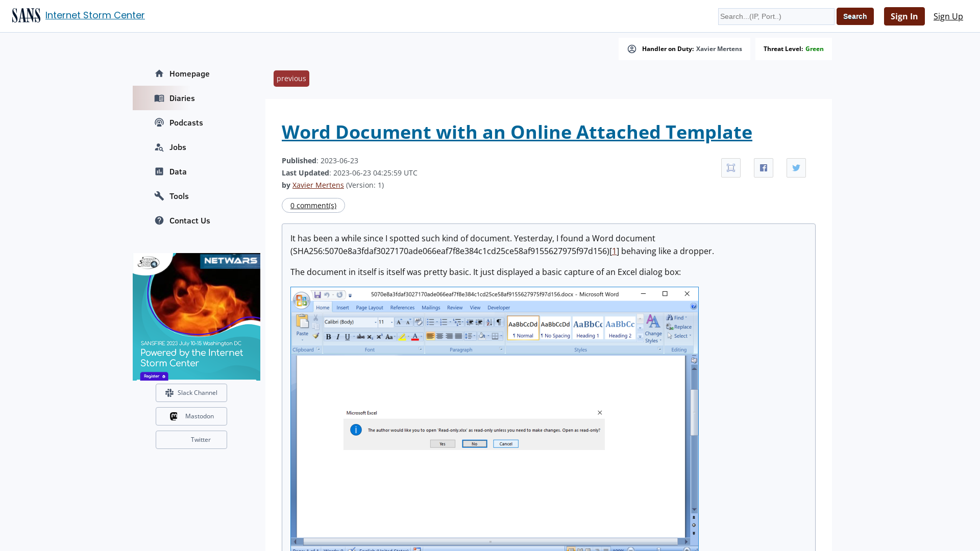Expand the Tools navigation section
This screenshot has height=551, width=980.
pos(178,196)
